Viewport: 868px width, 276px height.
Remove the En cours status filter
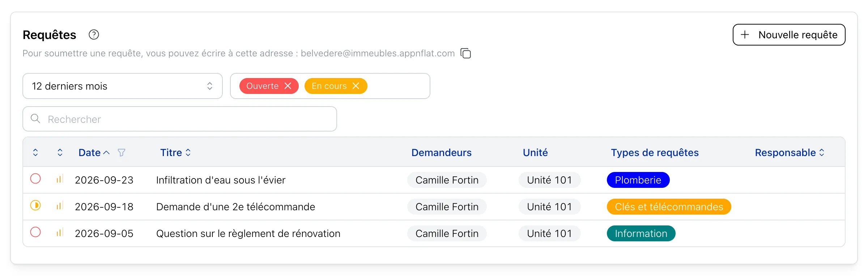point(356,86)
